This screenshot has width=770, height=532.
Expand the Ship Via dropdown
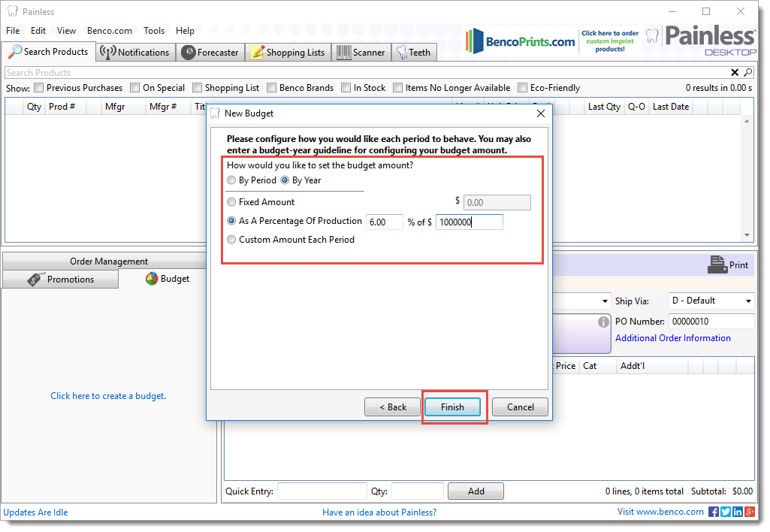(748, 301)
